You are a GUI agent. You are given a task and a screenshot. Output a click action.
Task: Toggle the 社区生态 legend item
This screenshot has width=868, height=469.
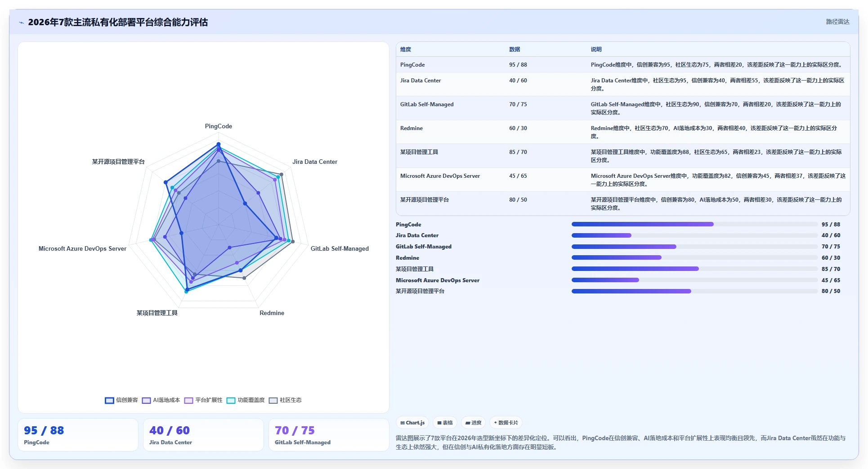[285, 400]
